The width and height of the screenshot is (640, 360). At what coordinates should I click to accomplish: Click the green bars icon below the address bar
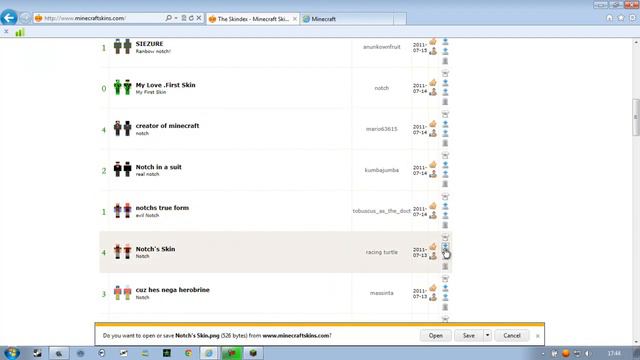(x=20, y=32)
